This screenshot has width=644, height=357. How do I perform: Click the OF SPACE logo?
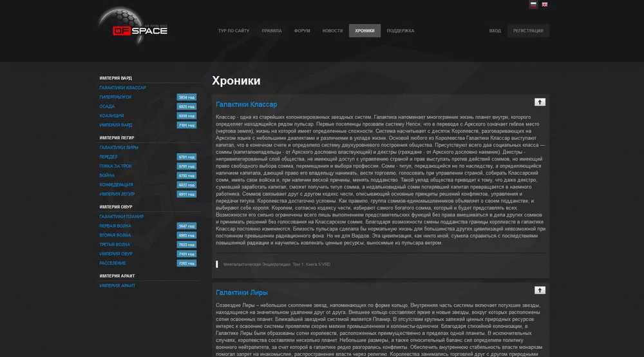coord(133,26)
